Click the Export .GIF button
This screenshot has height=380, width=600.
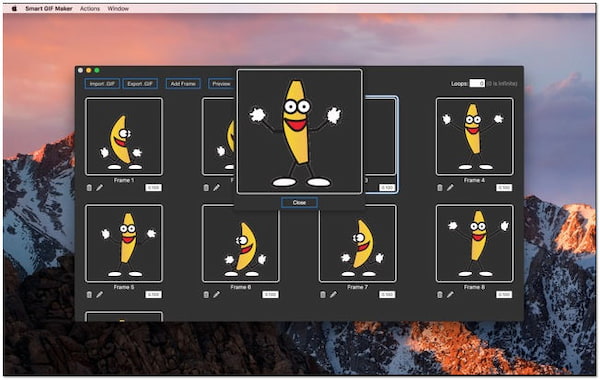tap(140, 83)
